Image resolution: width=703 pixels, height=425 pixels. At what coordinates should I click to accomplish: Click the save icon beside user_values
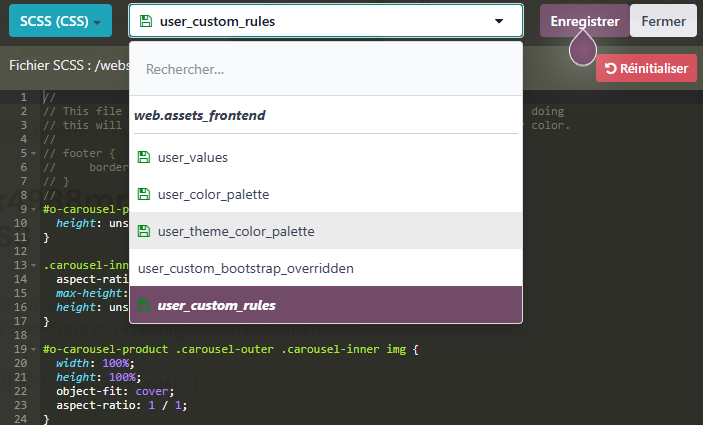pos(143,157)
